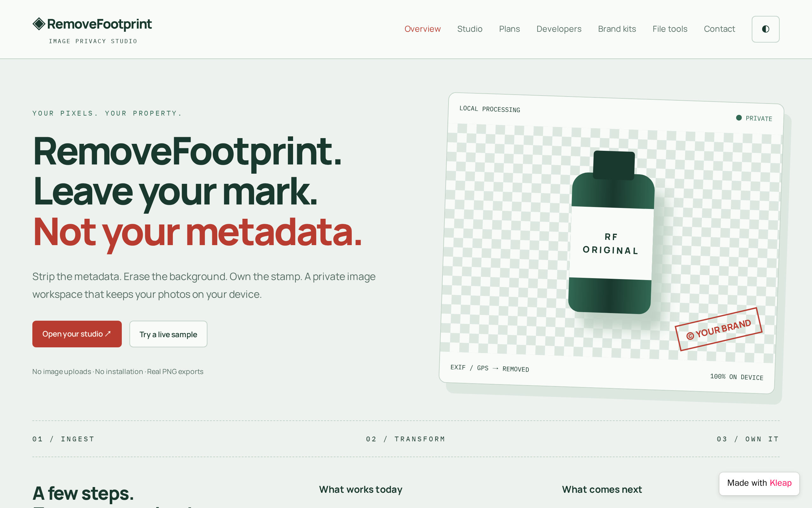The height and width of the screenshot is (508, 812).
Task: Click the EXIF / GPS → REMOVED text
Action: pyautogui.click(x=489, y=368)
